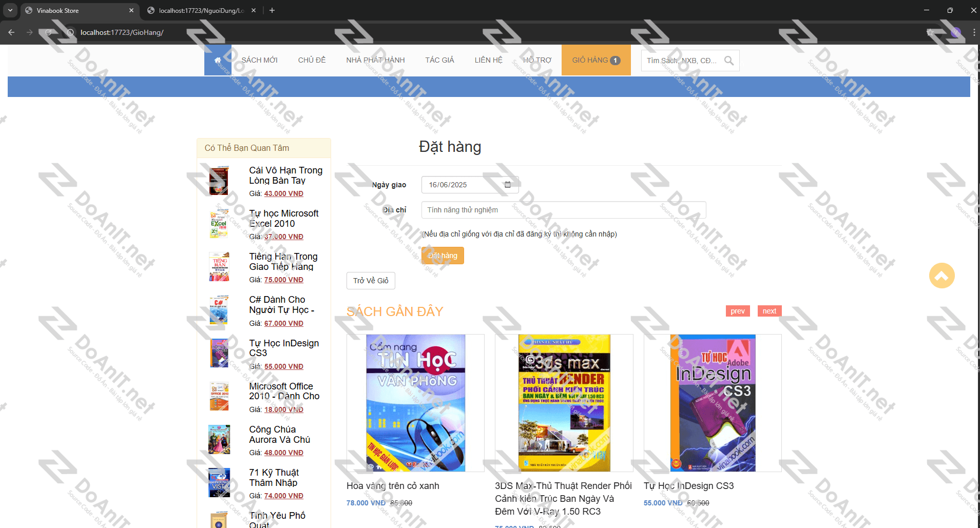Image resolution: width=980 pixels, height=528 pixels.
Task: Close the localhost NguoiDung browser tab
Action: (254, 10)
